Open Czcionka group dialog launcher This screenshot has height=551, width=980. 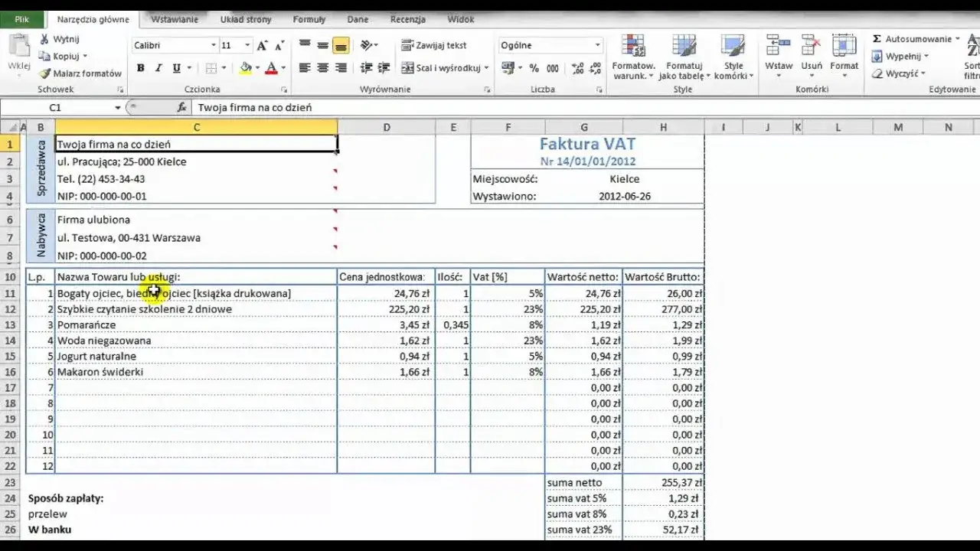tap(284, 90)
